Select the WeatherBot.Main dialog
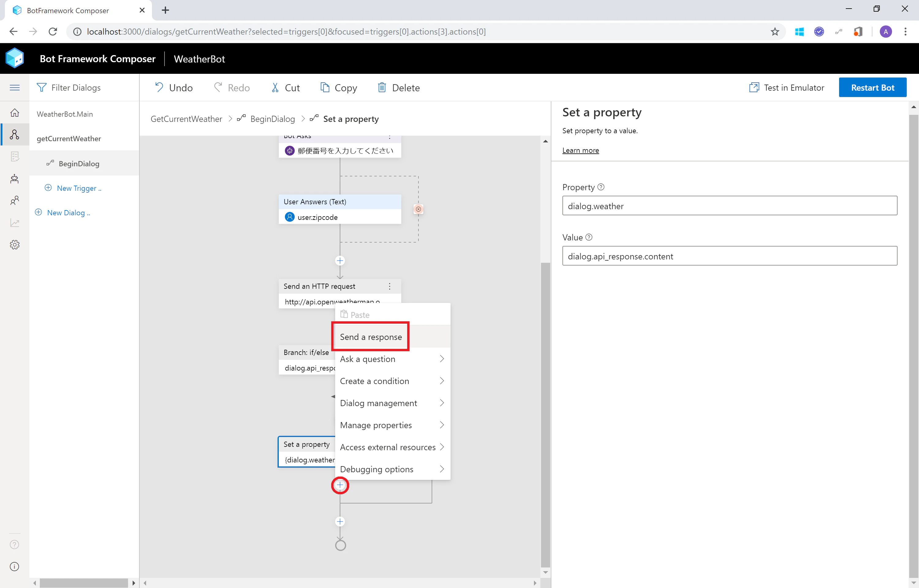This screenshot has width=919, height=588. pyautogui.click(x=65, y=114)
